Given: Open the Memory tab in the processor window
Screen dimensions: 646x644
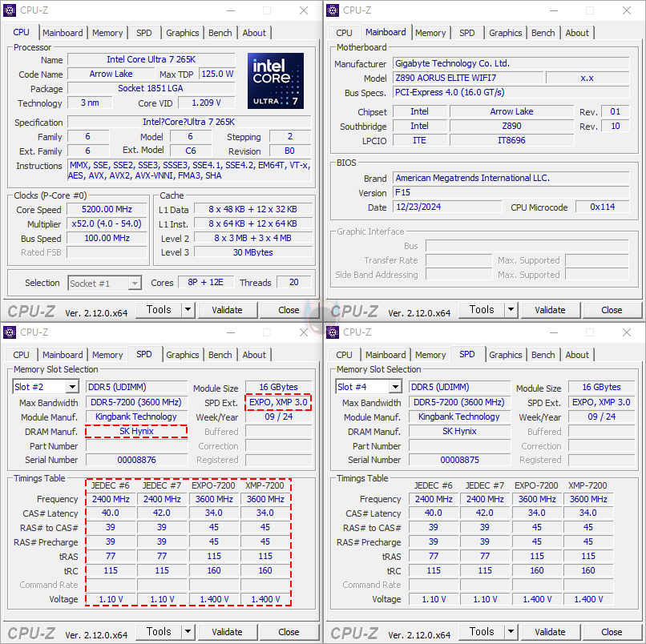Looking at the screenshot, I should click(107, 33).
